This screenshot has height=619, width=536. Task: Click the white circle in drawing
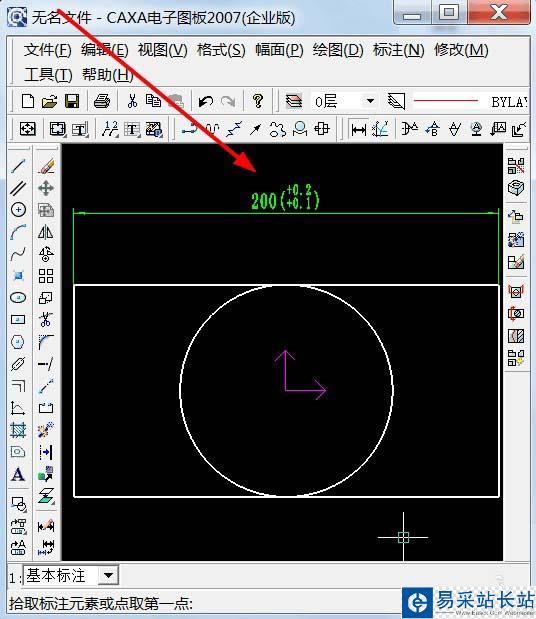(x=287, y=390)
